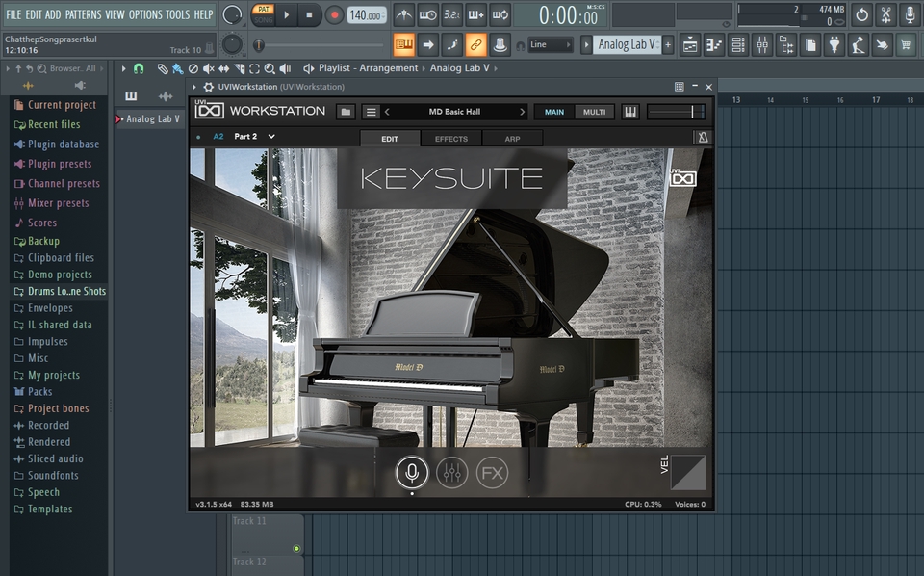Toggle the UVIWorkstation keyboard display icon
The image size is (924, 576).
(x=629, y=112)
